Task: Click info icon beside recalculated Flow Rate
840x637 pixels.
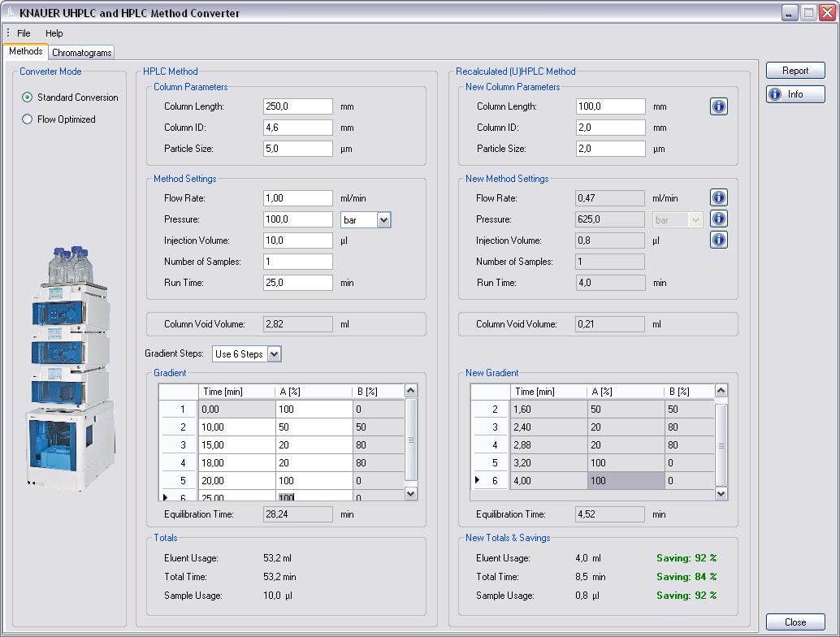Action: point(718,197)
